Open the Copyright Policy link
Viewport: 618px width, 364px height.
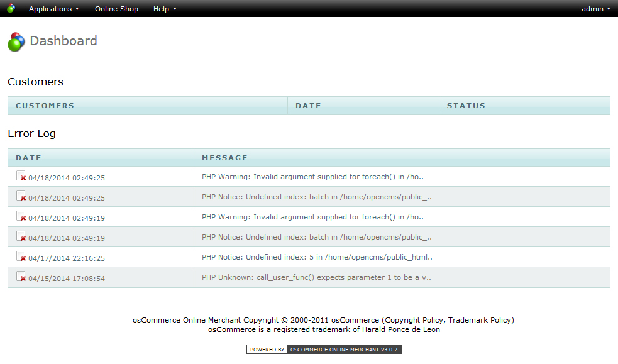(x=414, y=320)
